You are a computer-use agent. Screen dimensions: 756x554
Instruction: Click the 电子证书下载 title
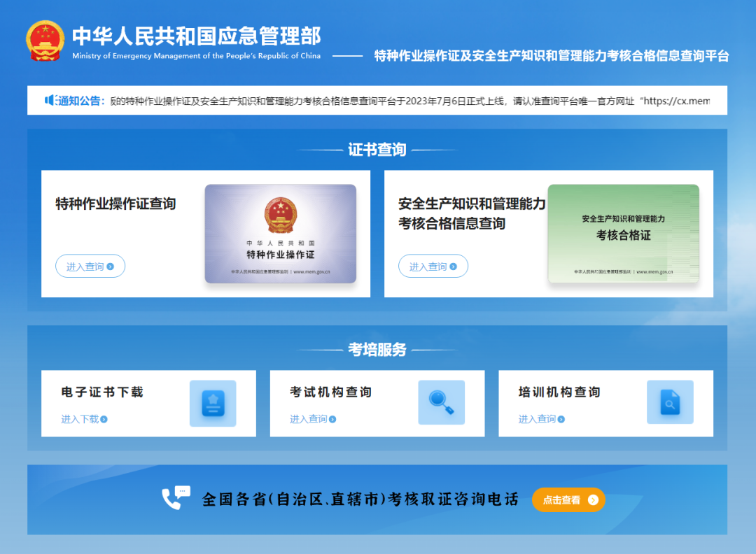(102, 392)
